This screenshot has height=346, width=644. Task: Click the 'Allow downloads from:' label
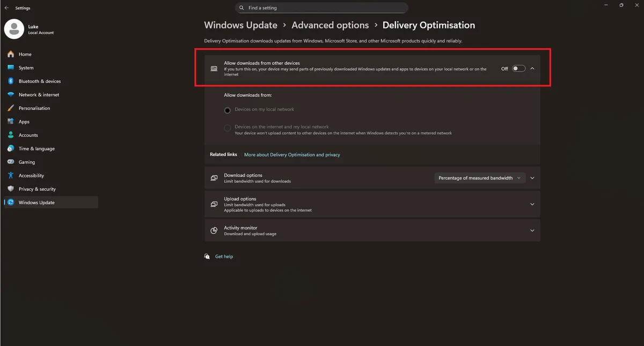click(x=248, y=95)
